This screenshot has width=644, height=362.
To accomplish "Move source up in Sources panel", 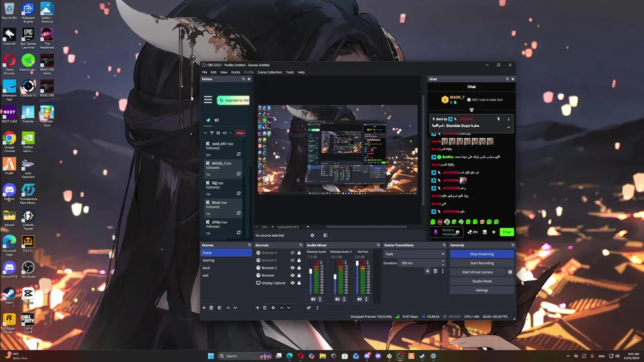I will [x=281, y=308].
